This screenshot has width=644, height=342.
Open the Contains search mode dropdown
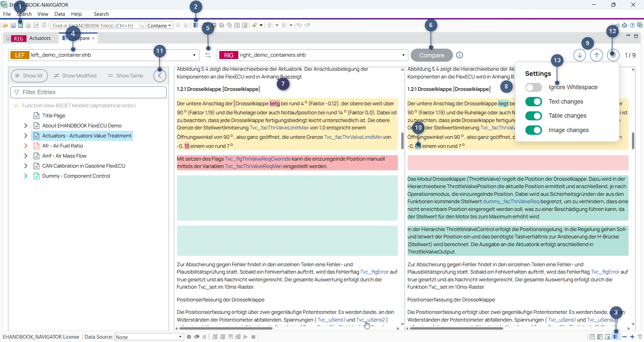click(x=159, y=25)
